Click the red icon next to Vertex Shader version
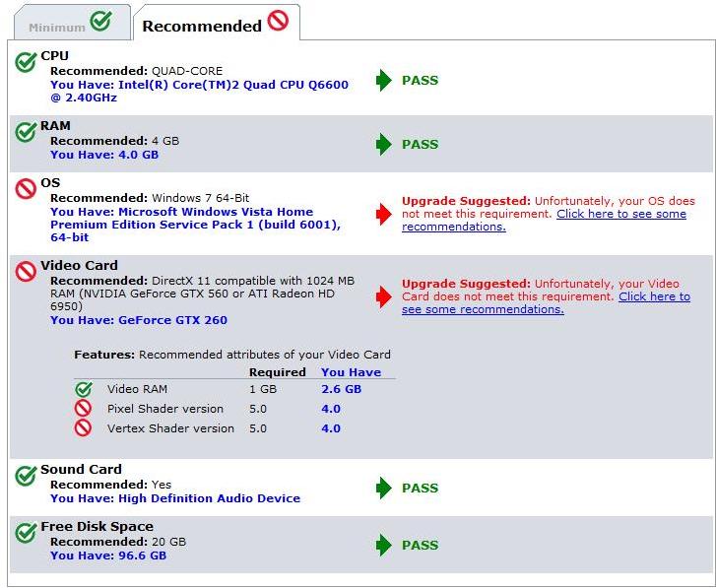The height and width of the screenshot is (588, 716). [x=83, y=427]
